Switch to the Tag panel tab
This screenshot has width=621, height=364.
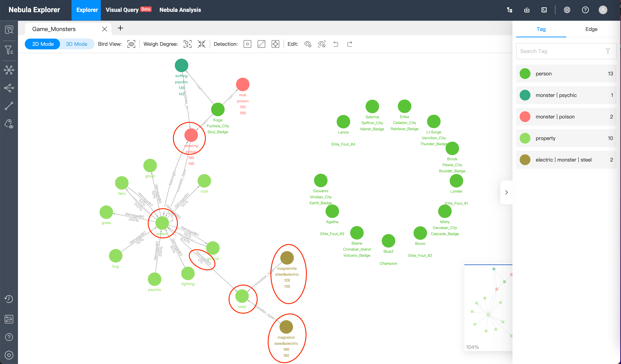tap(541, 29)
